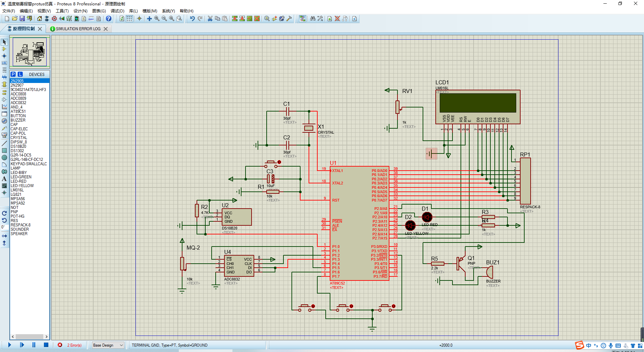The height and width of the screenshot is (352, 644).
Task: Select Terminals mode tool
Action: coord(4,92)
